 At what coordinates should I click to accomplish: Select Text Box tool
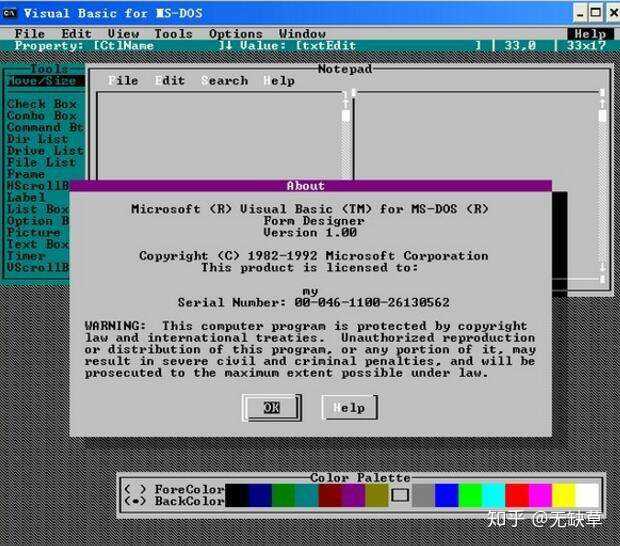click(38, 244)
